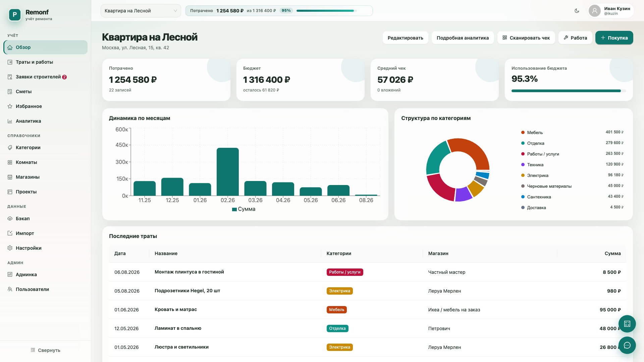This screenshot has height=362, width=644.
Task: Go to Траты и работы section
Action: coord(46,62)
